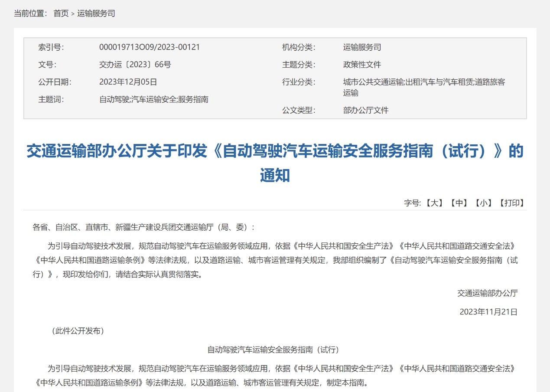Select document number 交办运〔2023〕66号
This screenshot has width=550, height=392.
tap(135, 65)
